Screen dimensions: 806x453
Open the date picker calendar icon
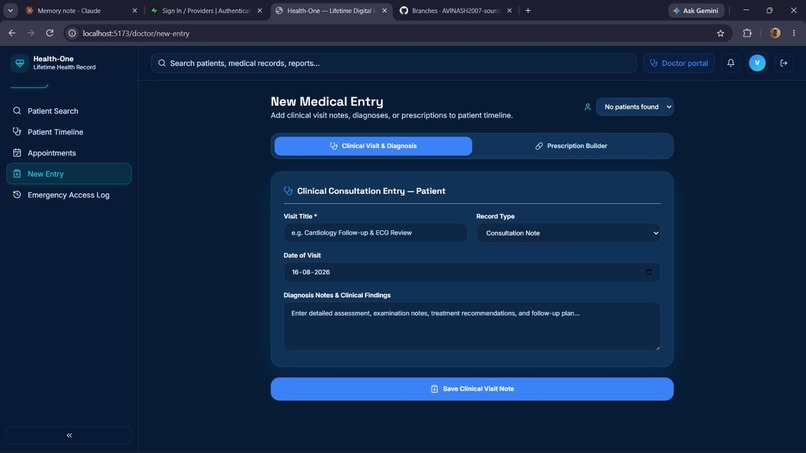click(x=649, y=272)
